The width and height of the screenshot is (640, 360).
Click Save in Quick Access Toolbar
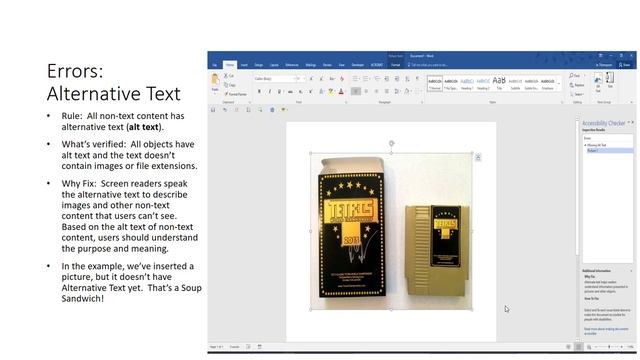pyautogui.click(x=213, y=110)
